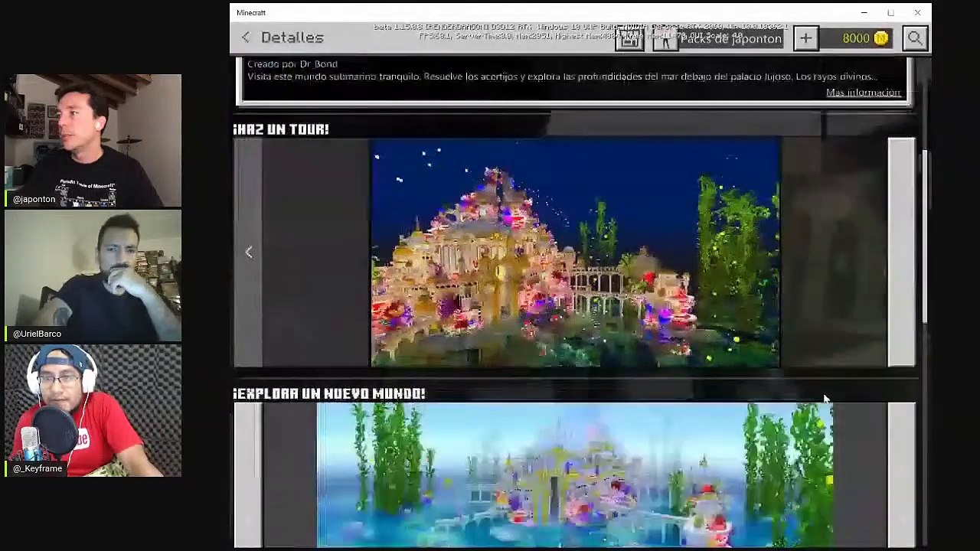The height and width of the screenshot is (551, 980).
Task: Select the @_Keyframe webcam feed
Action: [93, 410]
